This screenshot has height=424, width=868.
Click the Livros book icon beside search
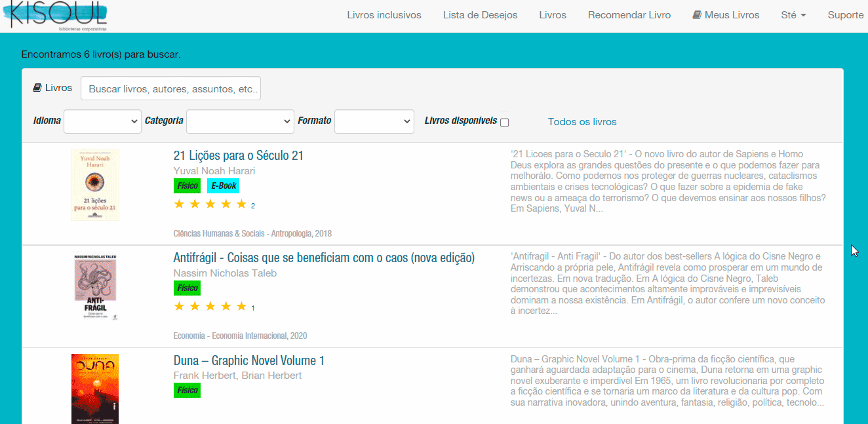tap(37, 88)
